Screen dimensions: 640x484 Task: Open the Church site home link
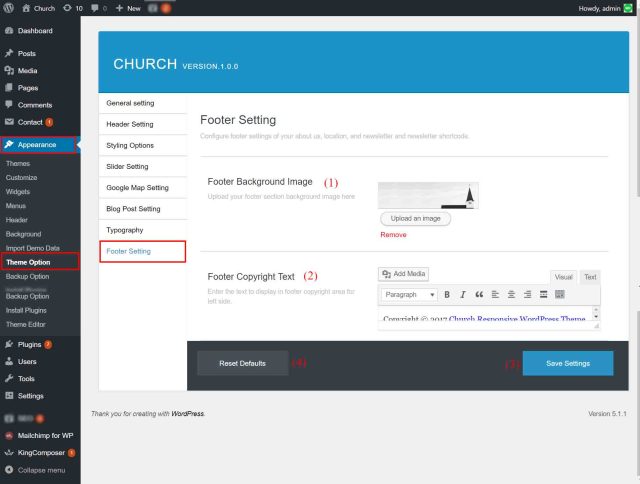click(x=38, y=8)
